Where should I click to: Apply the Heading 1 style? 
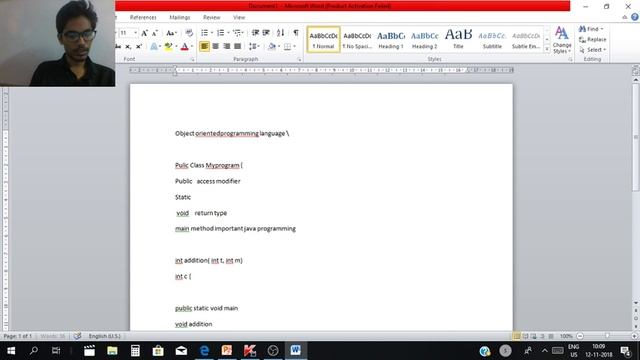coord(391,40)
